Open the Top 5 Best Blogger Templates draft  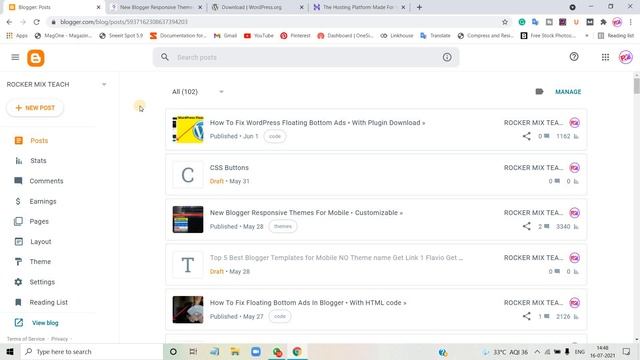pyautogui.click(x=336, y=258)
